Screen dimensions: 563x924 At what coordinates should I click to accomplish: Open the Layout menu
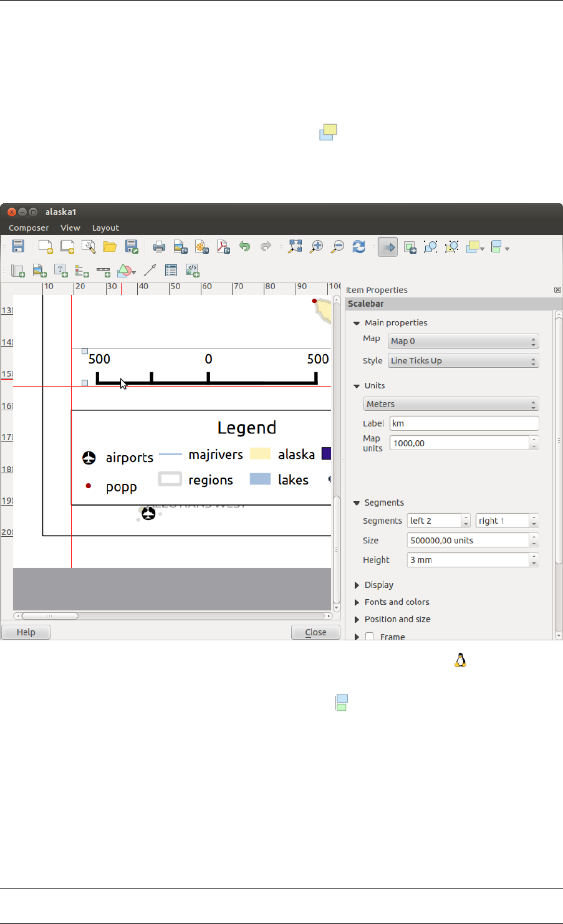tap(105, 228)
